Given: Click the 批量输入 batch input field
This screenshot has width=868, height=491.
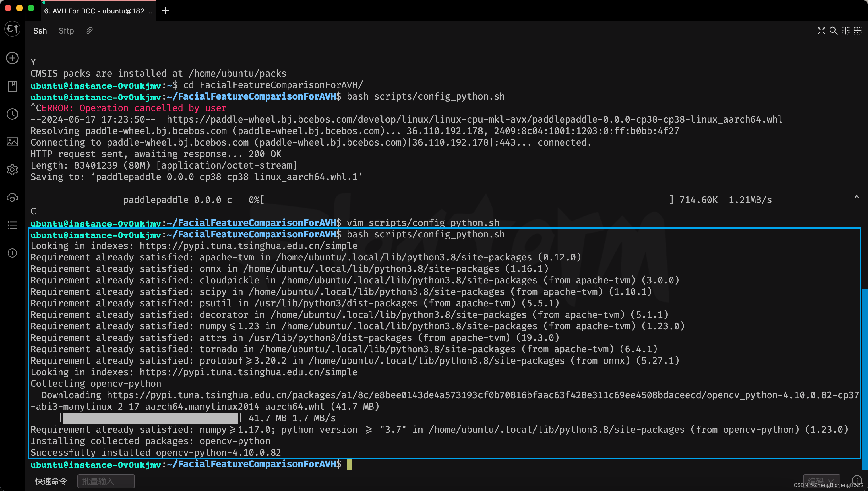Looking at the screenshot, I should coord(106,481).
